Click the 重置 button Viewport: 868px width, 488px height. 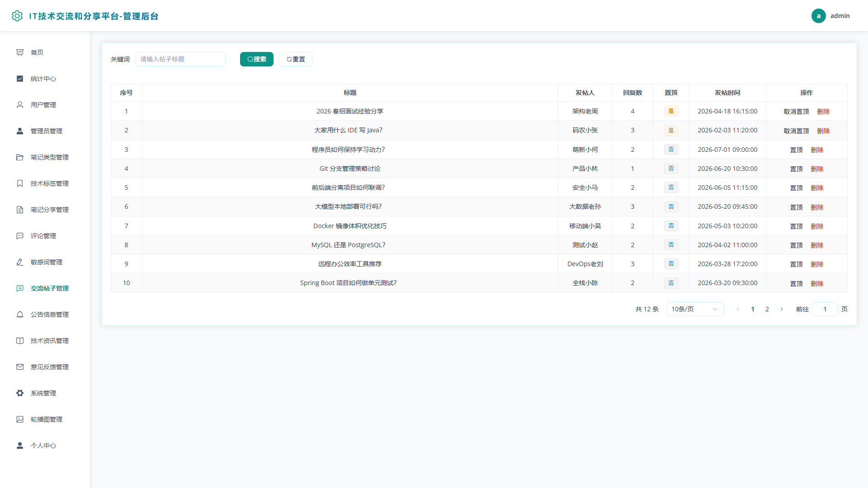click(x=296, y=59)
